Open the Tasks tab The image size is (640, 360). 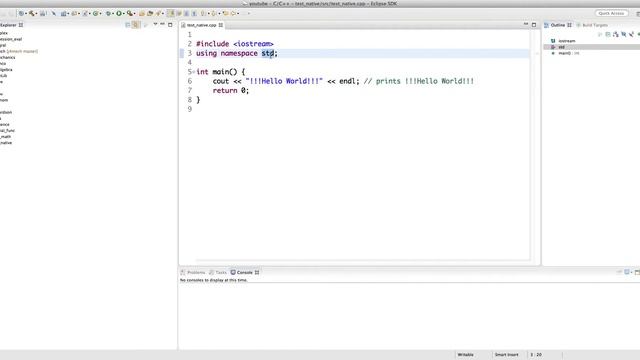218,272
